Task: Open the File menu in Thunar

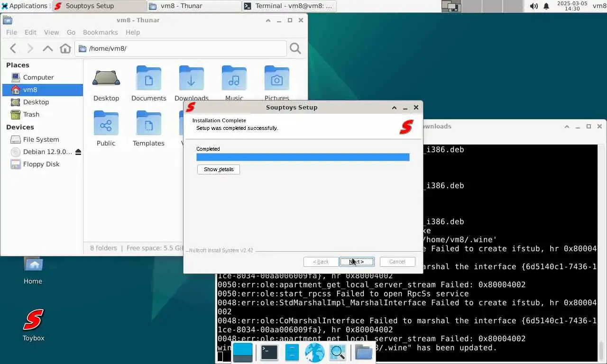Action: 11,32
